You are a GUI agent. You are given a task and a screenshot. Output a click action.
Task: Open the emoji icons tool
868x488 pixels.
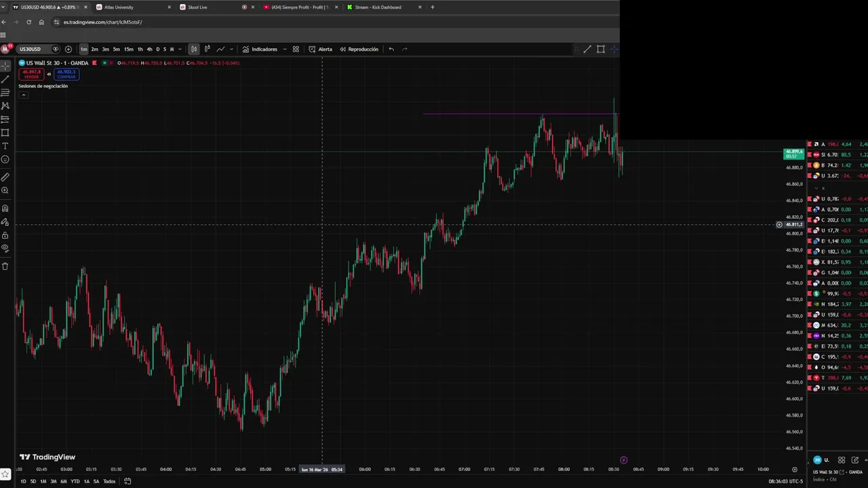[5, 159]
